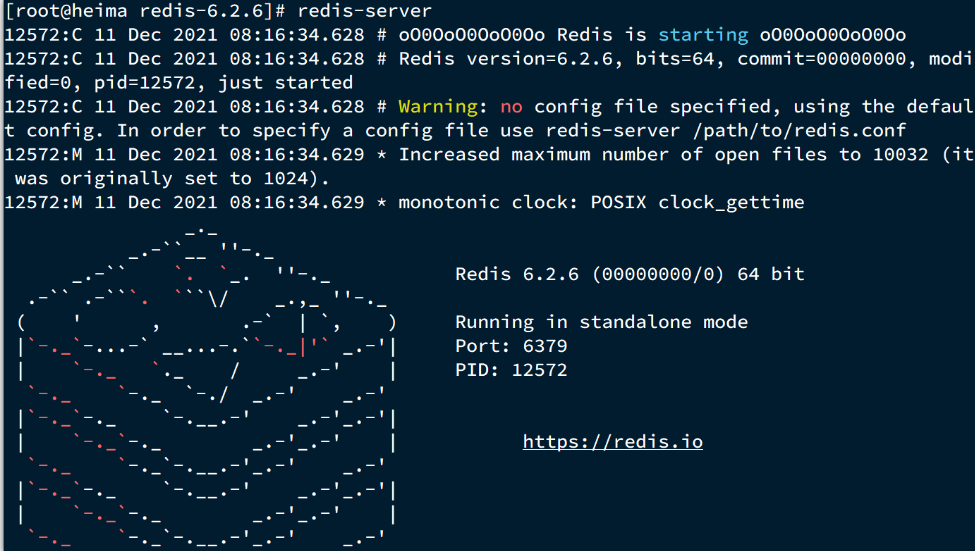Click the "Redis 6.2.6 (00000000/0) 64 bit" banner
This screenshot has height=551, width=975.
pos(629,274)
